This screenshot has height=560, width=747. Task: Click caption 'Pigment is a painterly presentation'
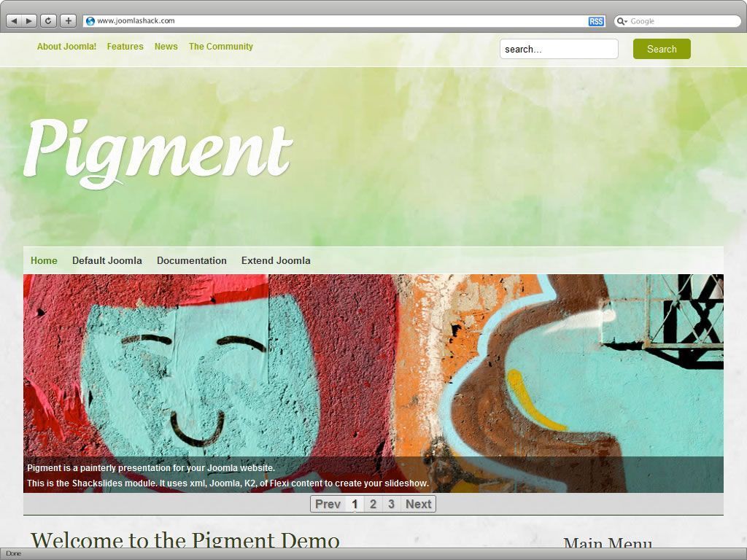[151, 468]
